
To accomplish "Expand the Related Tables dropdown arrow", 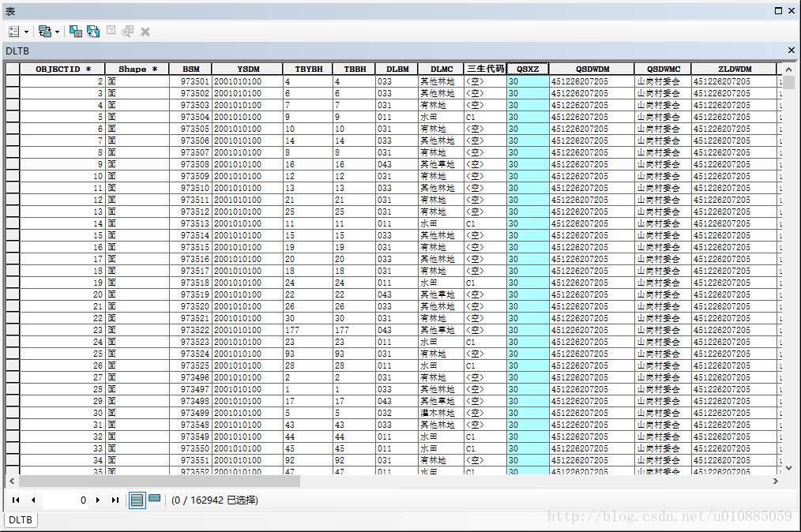I will pyautogui.click(x=57, y=32).
